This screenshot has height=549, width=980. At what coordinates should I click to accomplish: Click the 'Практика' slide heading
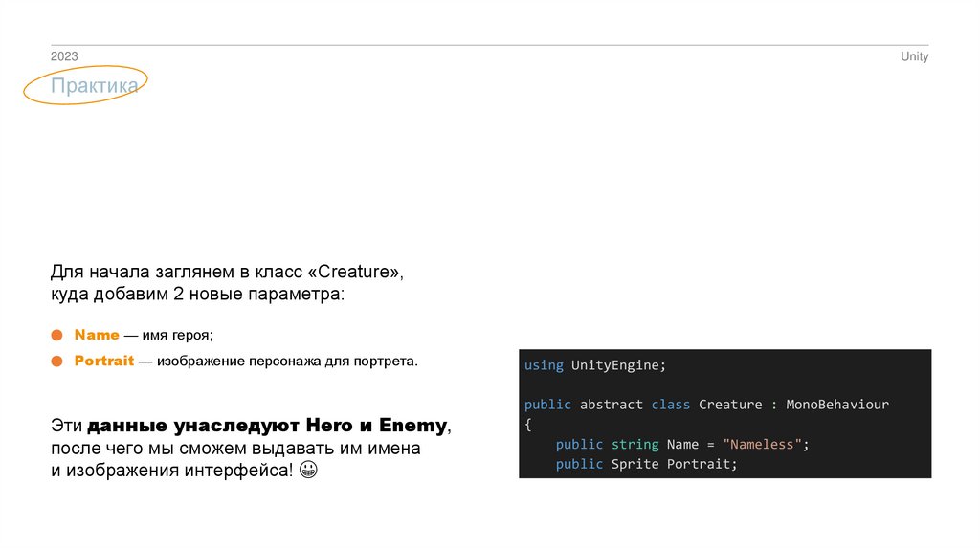(x=95, y=85)
